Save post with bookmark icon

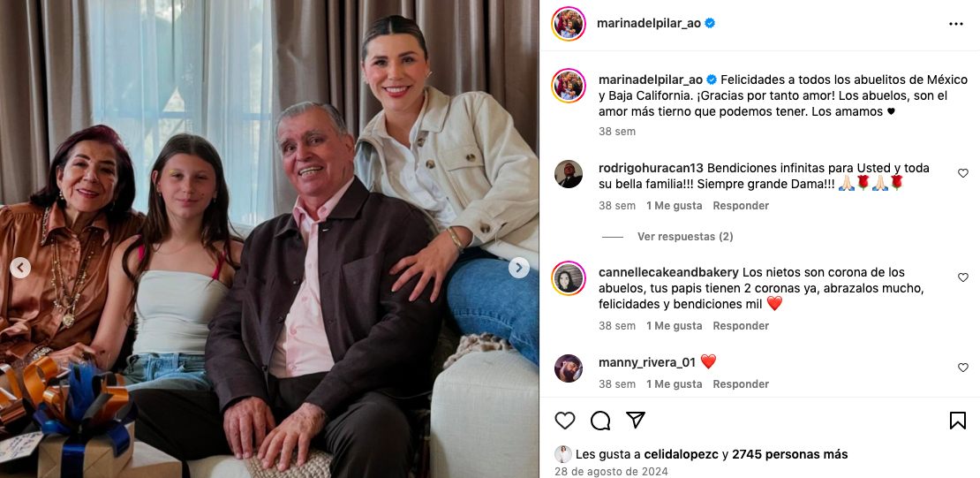pos(958,421)
